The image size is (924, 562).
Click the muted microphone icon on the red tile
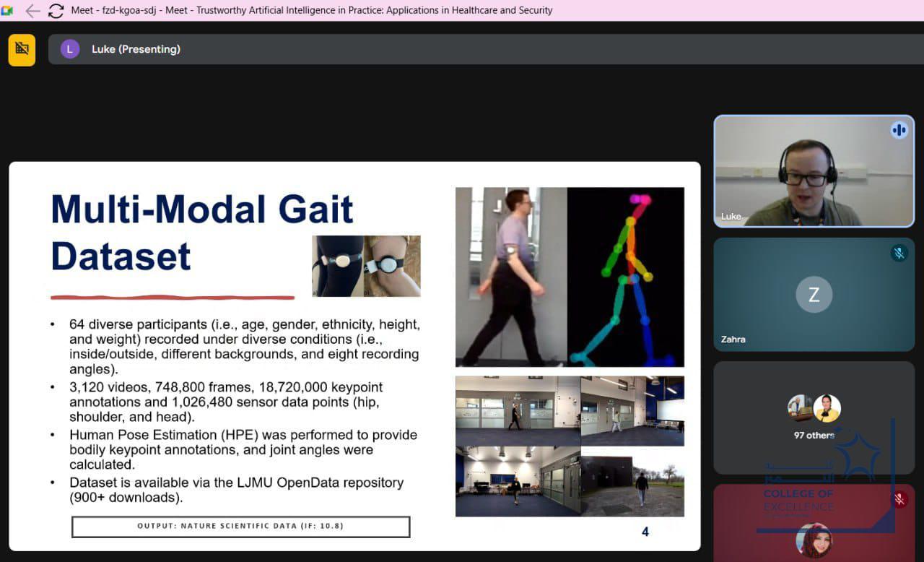point(899,499)
